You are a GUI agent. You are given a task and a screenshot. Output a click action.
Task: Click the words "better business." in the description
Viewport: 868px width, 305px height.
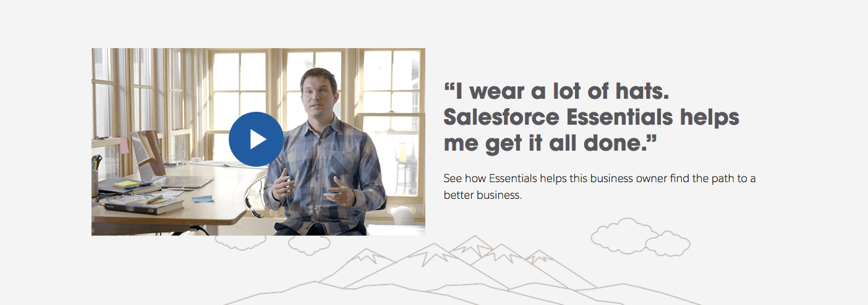tap(483, 195)
